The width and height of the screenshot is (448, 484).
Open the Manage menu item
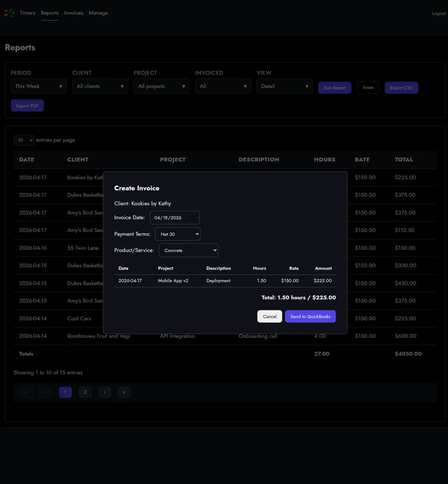click(x=98, y=13)
